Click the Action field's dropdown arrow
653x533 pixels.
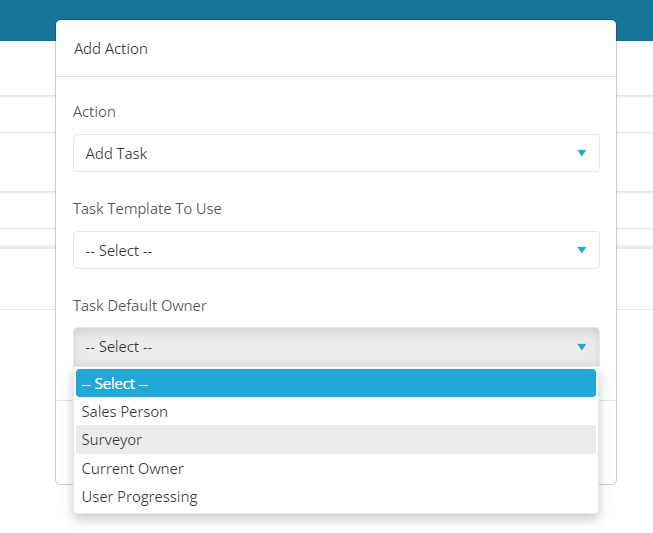point(582,153)
